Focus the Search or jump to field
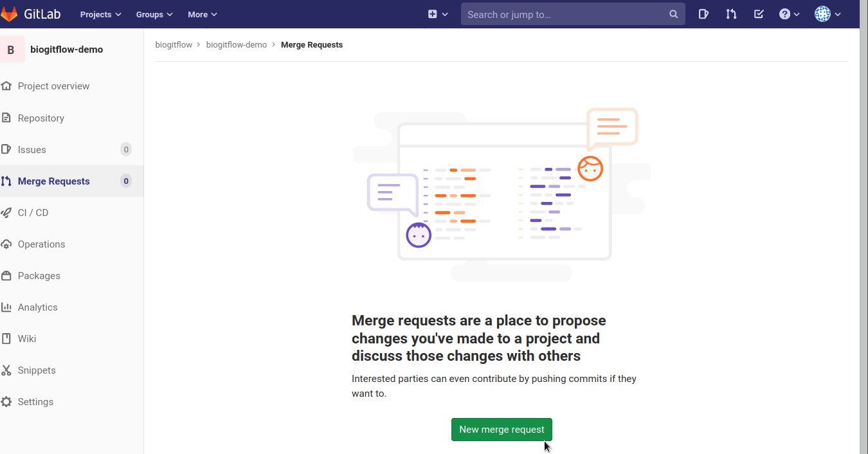The width and height of the screenshot is (868, 454). 573,14
